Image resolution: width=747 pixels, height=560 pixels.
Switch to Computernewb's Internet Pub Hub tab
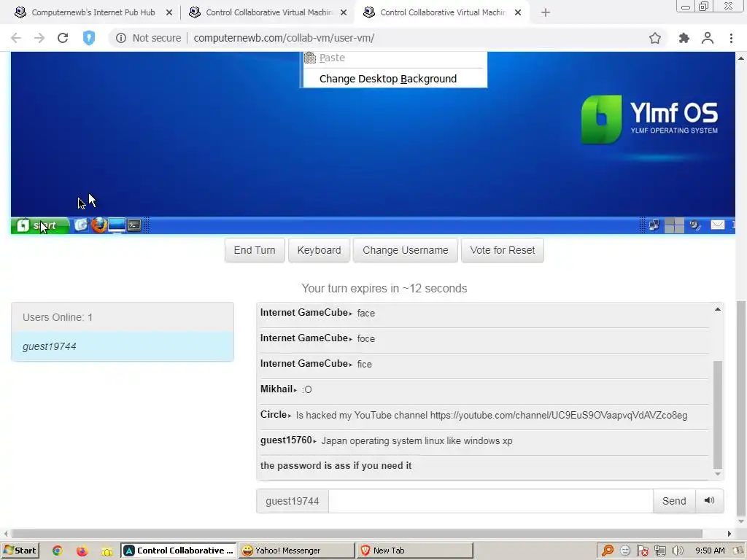[x=93, y=13]
